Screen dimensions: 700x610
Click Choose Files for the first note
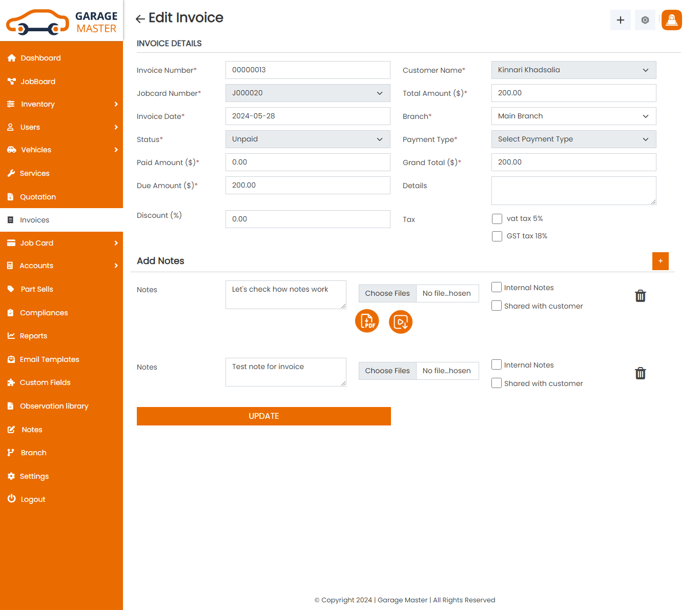pos(387,293)
